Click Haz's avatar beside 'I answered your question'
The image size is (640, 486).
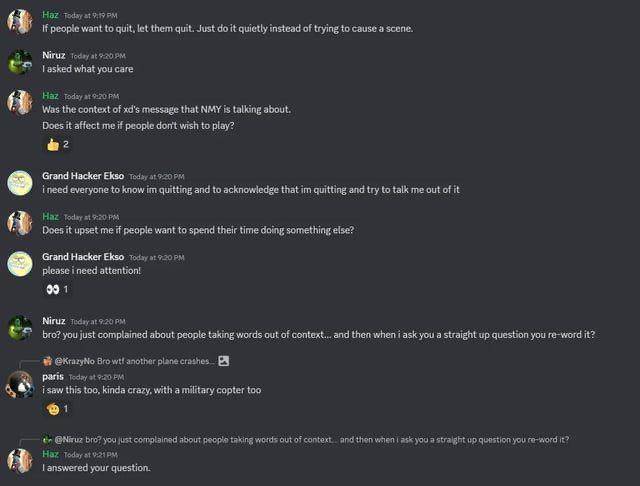click(20, 461)
